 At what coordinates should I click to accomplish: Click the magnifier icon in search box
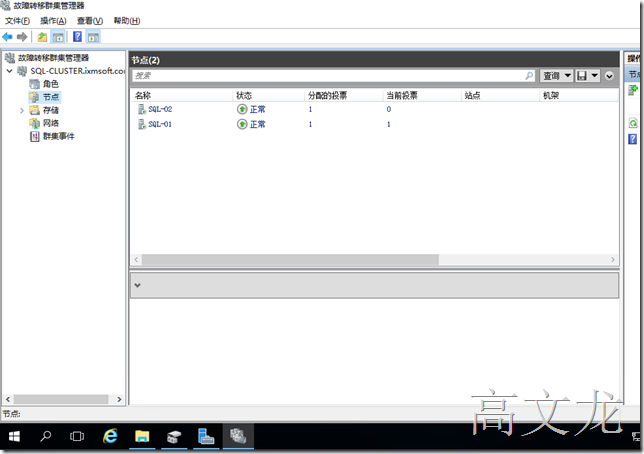click(x=529, y=76)
